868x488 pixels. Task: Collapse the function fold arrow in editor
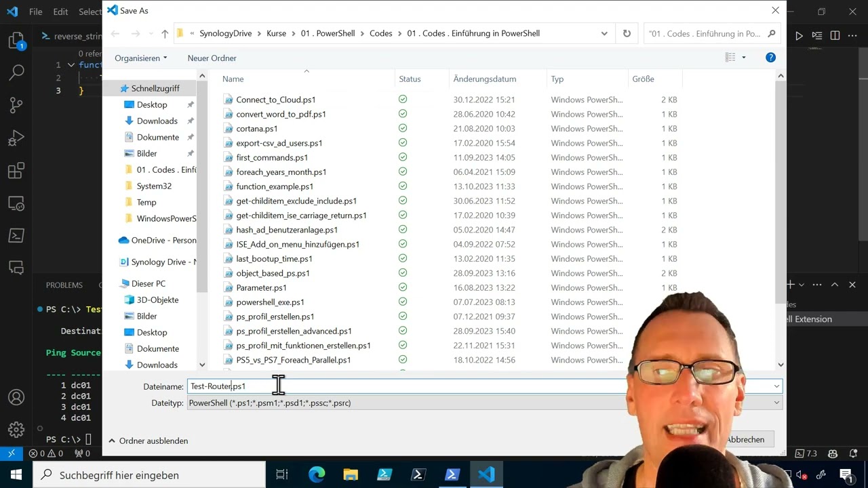pyautogui.click(x=70, y=65)
